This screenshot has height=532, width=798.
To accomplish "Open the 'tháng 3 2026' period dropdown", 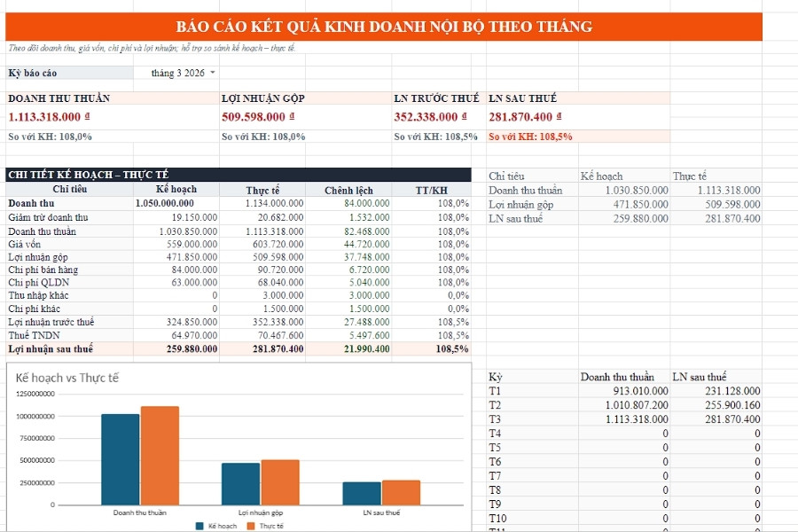I will [212, 73].
